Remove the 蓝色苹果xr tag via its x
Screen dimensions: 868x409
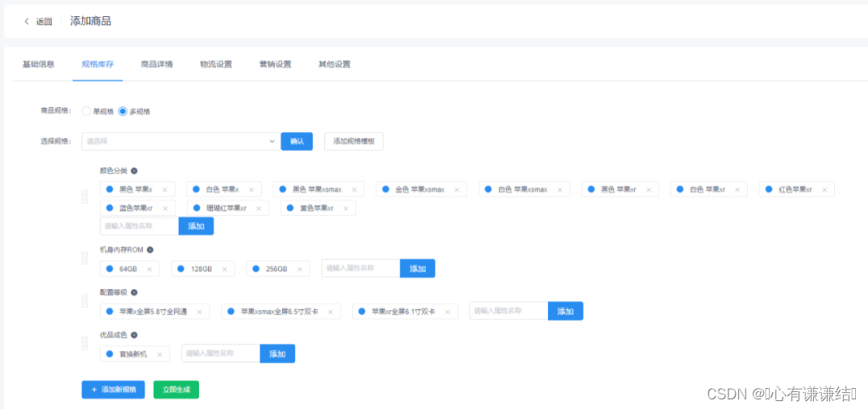coord(165,209)
